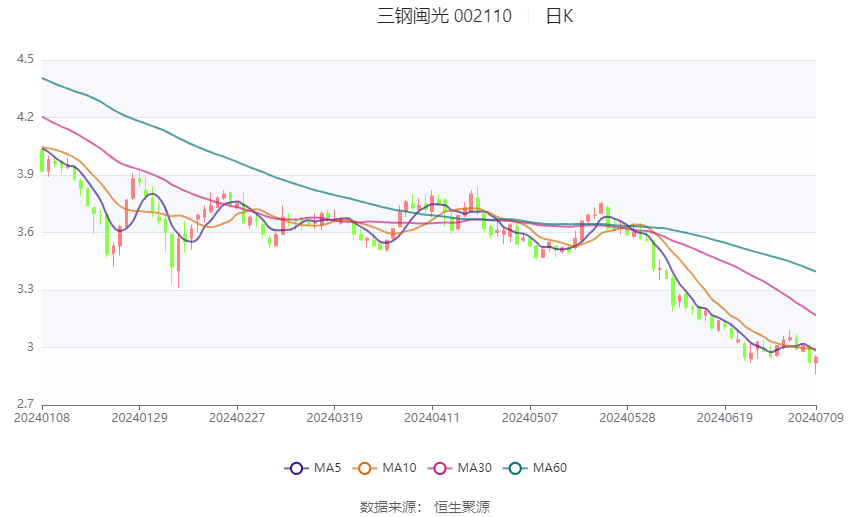Image resolution: width=850 pixels, height=517 pixels.
Task: Click the 20240507 x-axis date label
Action: tap(530, 418)
